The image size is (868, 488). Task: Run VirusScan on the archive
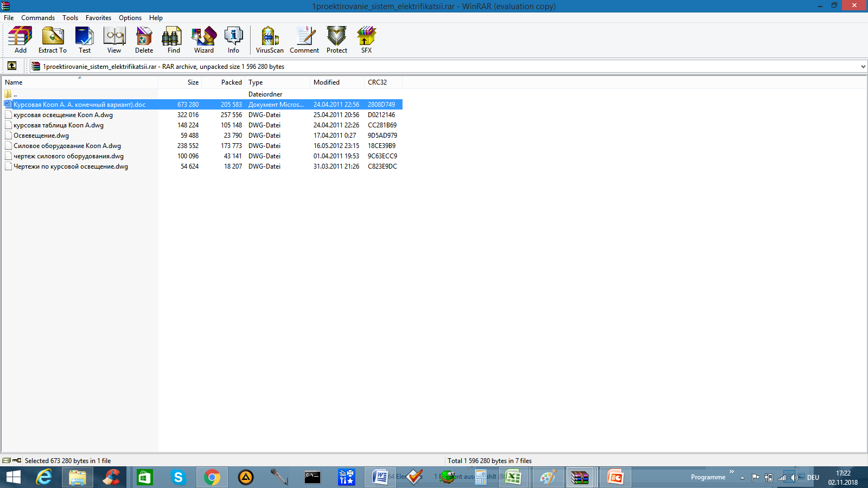pyautogui.click(x=270, y=40)
